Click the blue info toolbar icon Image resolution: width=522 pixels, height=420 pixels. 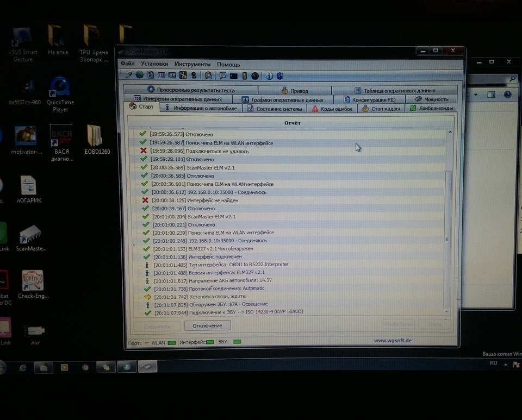(269, 76)
